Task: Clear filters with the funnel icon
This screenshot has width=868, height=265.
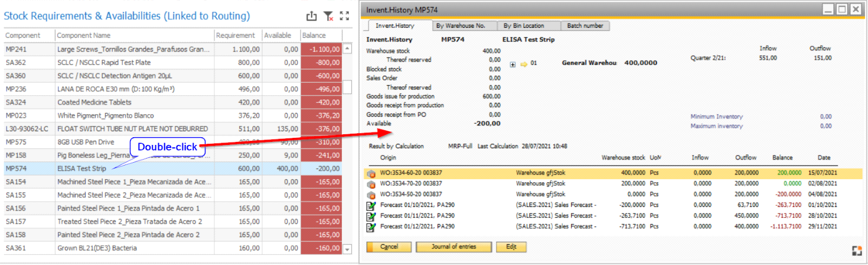Action: click(328, 17)
